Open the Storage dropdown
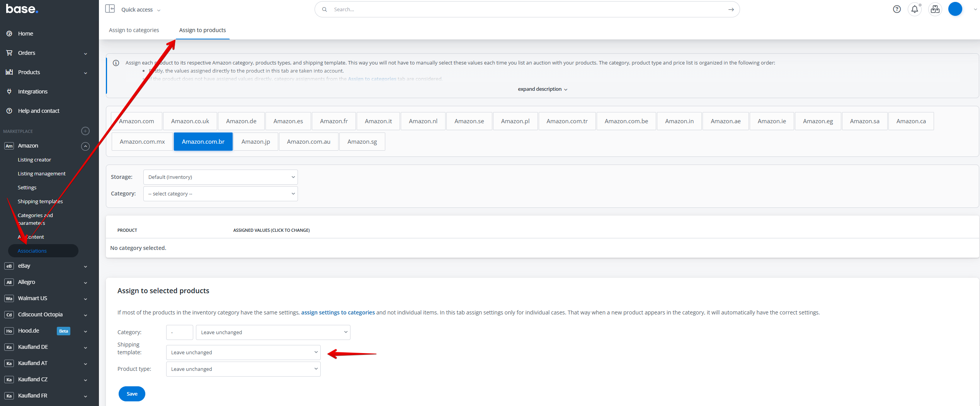This screenshot has height=406, width=980. 220,177
